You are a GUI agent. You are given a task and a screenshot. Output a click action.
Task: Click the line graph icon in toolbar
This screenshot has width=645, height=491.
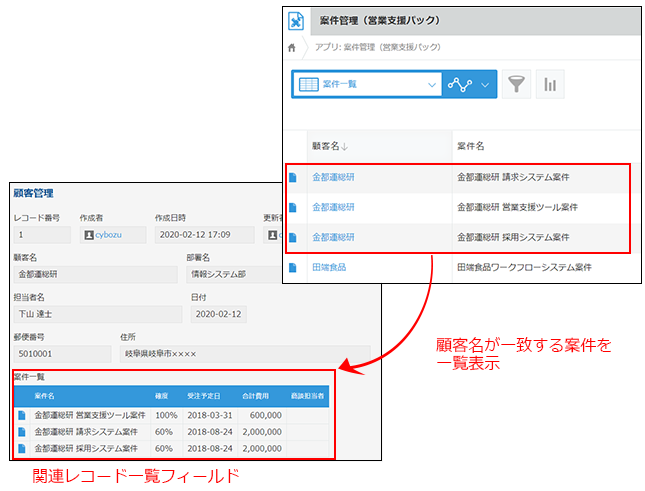click(460, 84)
